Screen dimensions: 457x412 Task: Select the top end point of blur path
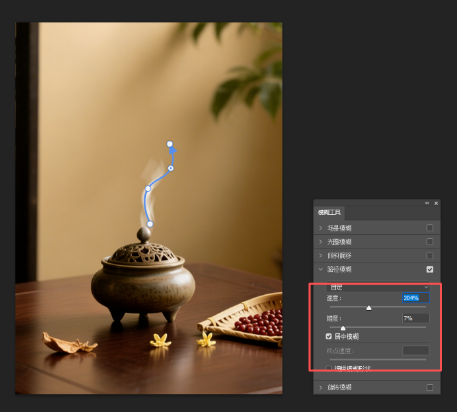coord(170,144)
